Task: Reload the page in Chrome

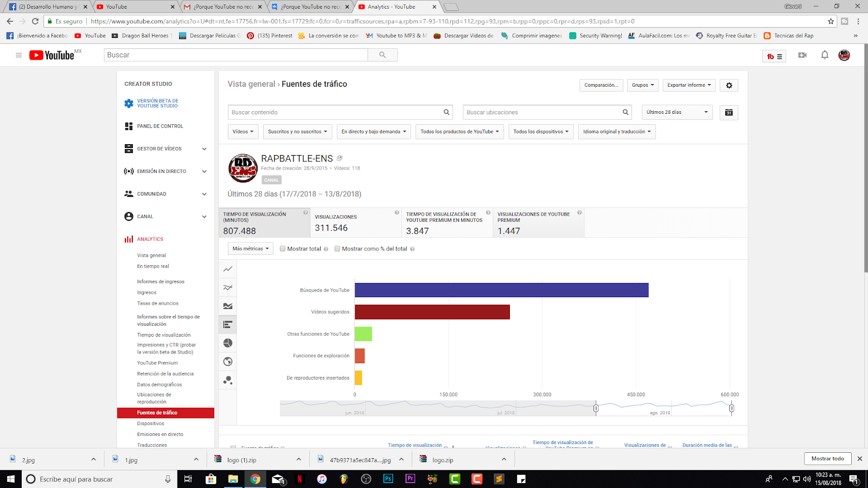Action: tap(35, 21)
